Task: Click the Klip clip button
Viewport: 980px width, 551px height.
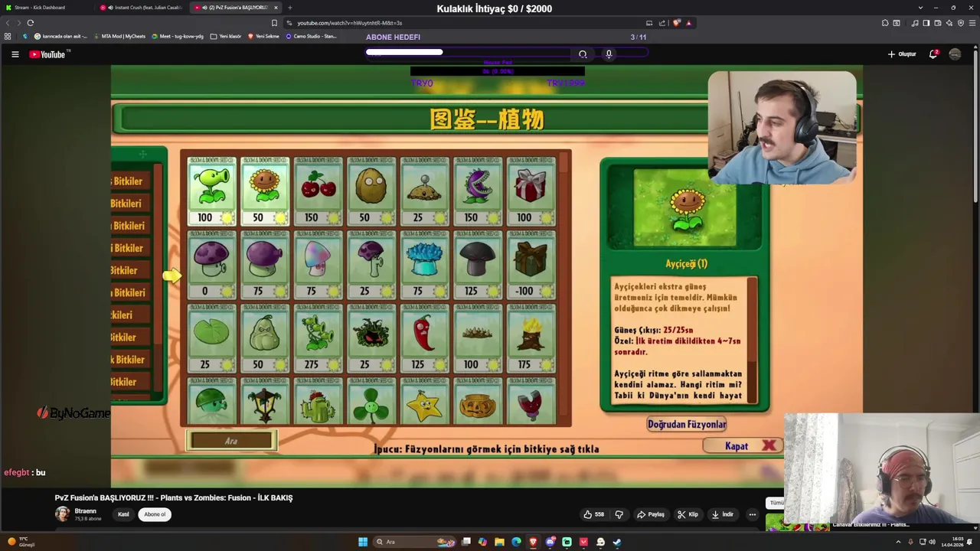Action: point(688,514)
